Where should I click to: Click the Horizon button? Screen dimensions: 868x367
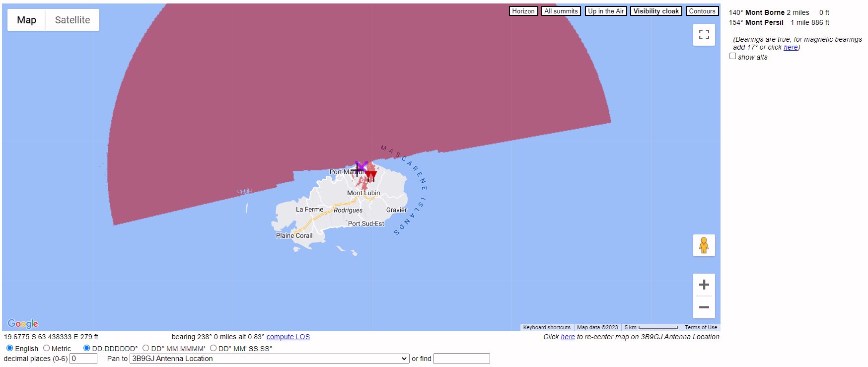523,11
